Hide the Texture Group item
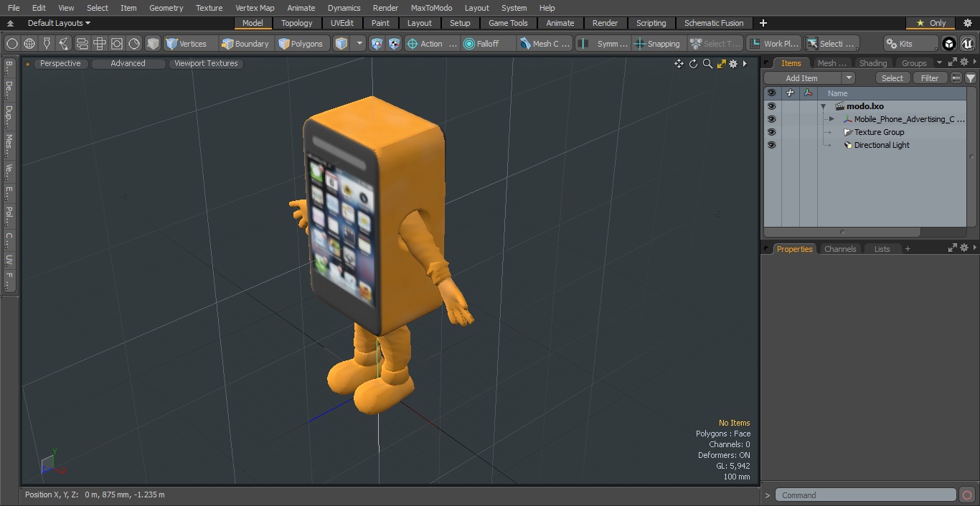The width and height of the screenshot is (980, 506). tap(771, 132)
